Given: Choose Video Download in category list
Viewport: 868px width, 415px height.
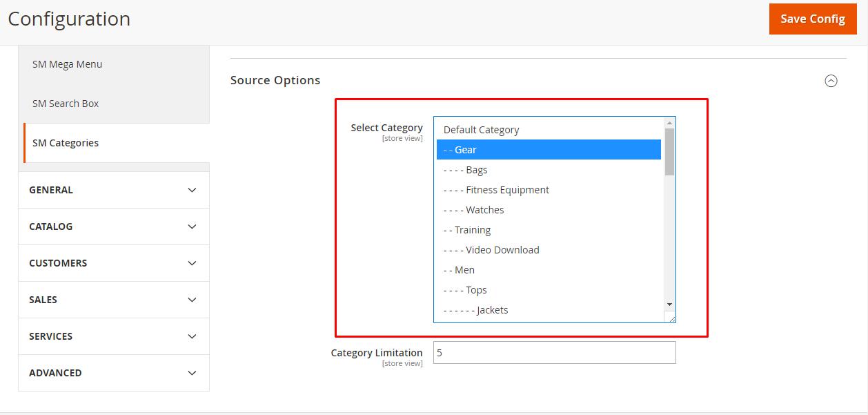Looking at the screenshot, I should point(502,250).
